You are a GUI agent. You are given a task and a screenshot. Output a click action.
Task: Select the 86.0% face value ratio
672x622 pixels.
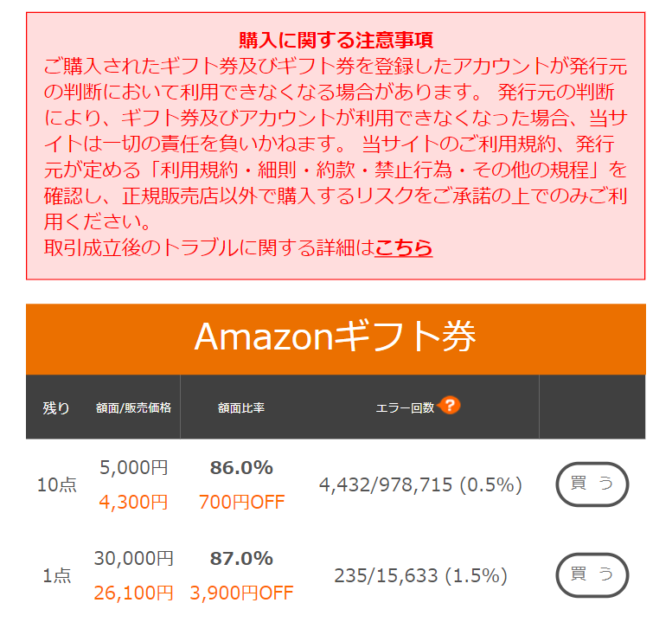click(x=241, y=468)
